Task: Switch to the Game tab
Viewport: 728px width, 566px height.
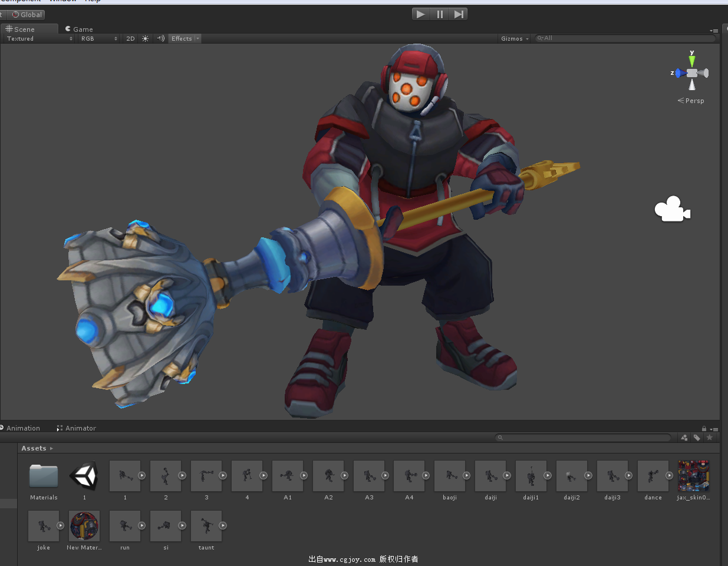Action: click(x=79, y=29)
